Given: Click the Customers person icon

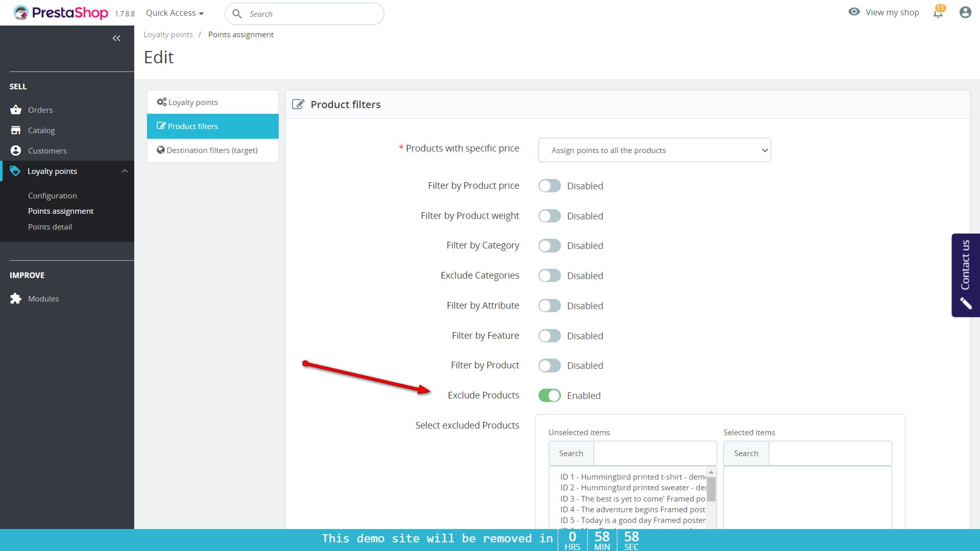Looking at the screenshot, I should [x=16, y=151].
